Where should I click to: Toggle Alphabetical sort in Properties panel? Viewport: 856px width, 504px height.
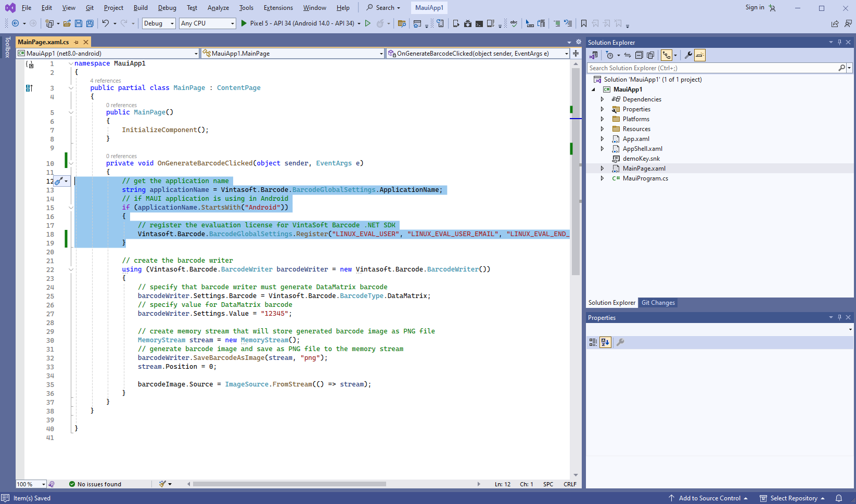(x=605, y=342)
